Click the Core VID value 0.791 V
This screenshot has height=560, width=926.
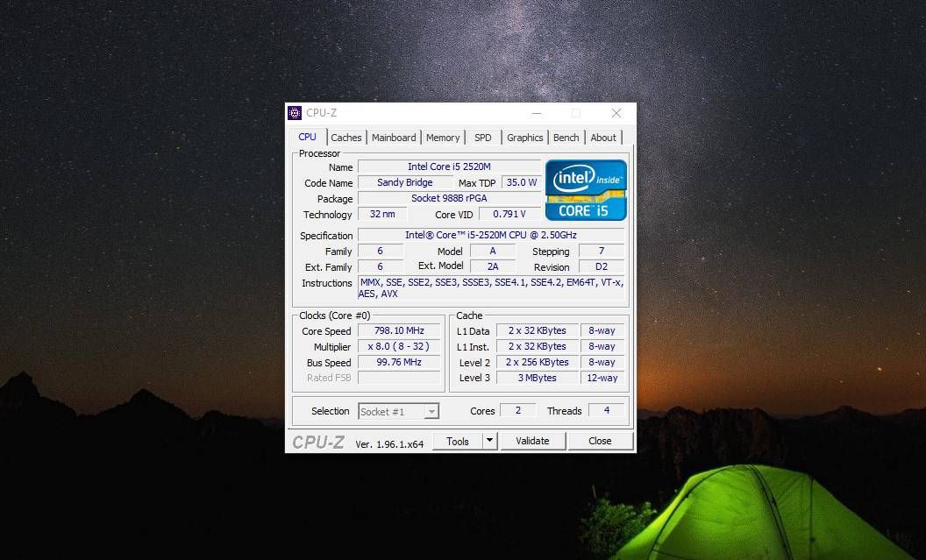click(x=509, y=214)
